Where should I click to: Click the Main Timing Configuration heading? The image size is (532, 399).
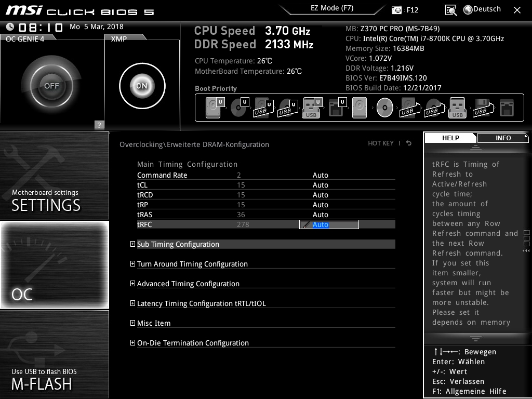coord(187,164)
